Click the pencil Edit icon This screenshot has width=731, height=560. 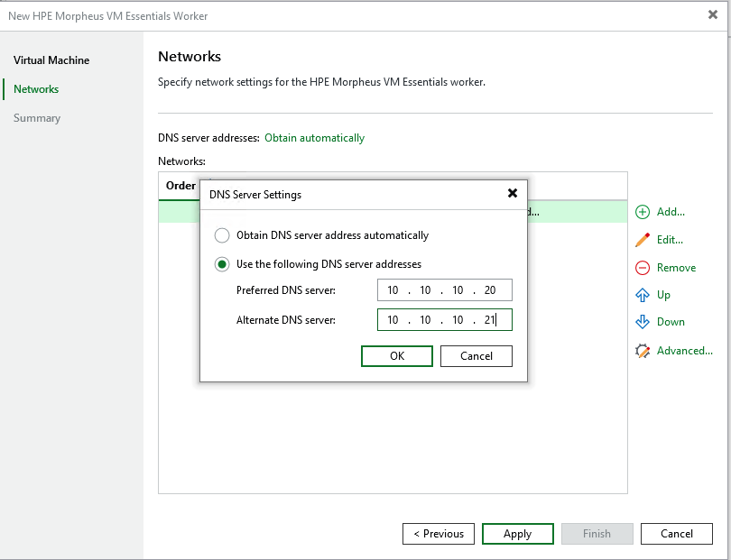(x=643, y=240)
